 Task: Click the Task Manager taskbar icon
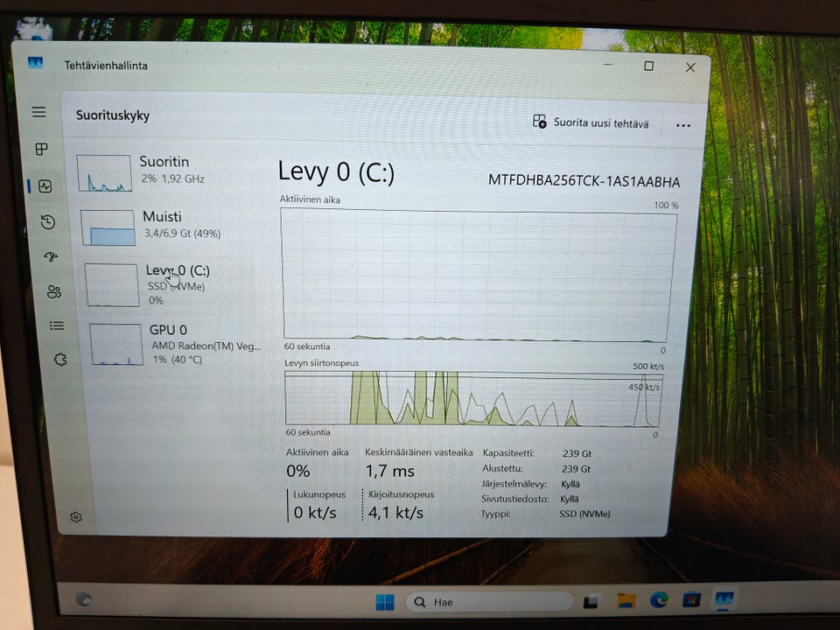tap(724, 598)
